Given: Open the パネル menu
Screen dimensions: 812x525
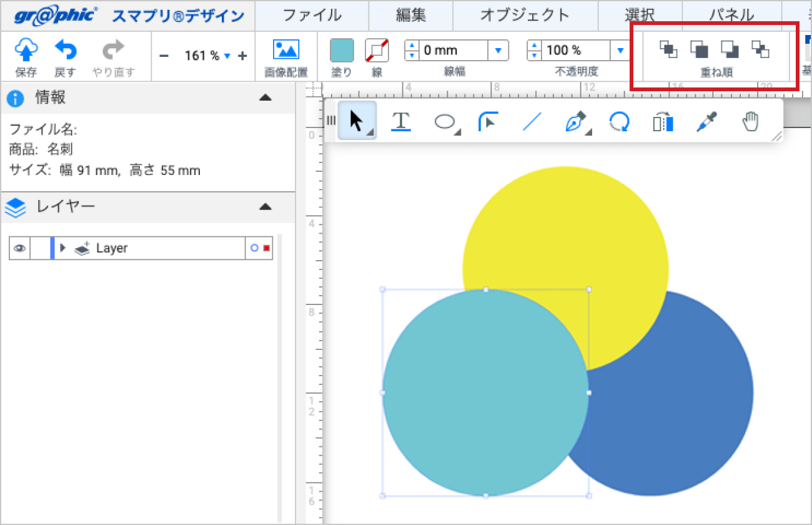Looking at the screenshot, I should pos(731,16).
